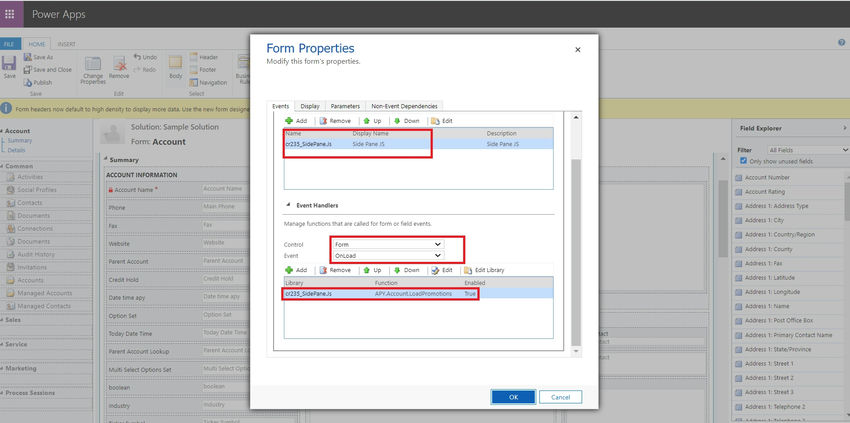850x423 pixels.
Task: Select Body in the ribbon
Action: pyautogui.click(x=176, y=68)
